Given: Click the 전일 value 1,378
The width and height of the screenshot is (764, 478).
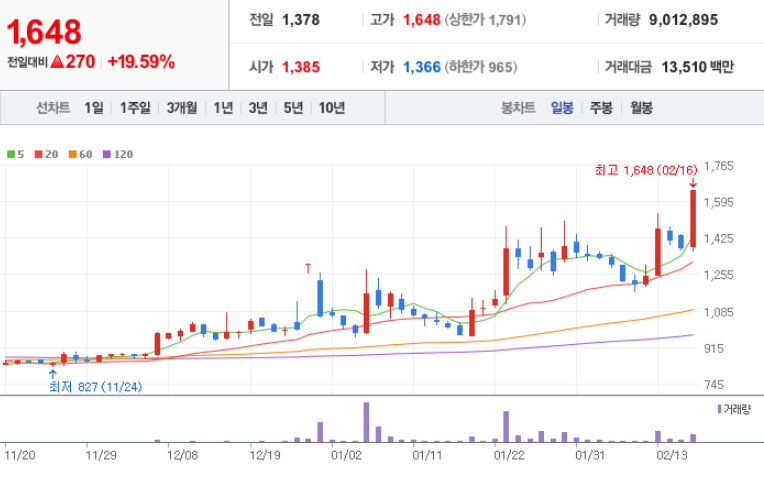Looking at the screenshot, I should click(301, 20).
